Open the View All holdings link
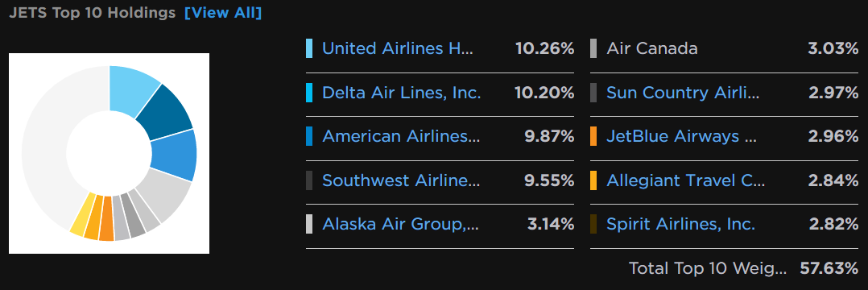This screenshot has width=868, height=290. 222,13
